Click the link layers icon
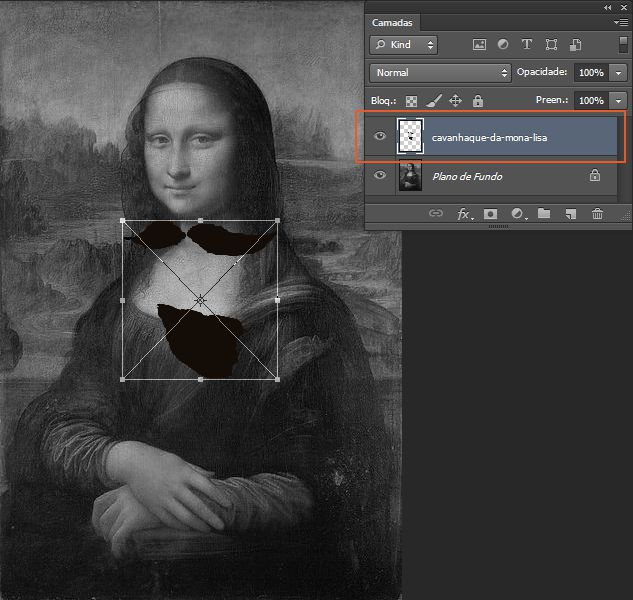Image resolution: width=633 pixels, height=600 pixels. click(436, 213)
